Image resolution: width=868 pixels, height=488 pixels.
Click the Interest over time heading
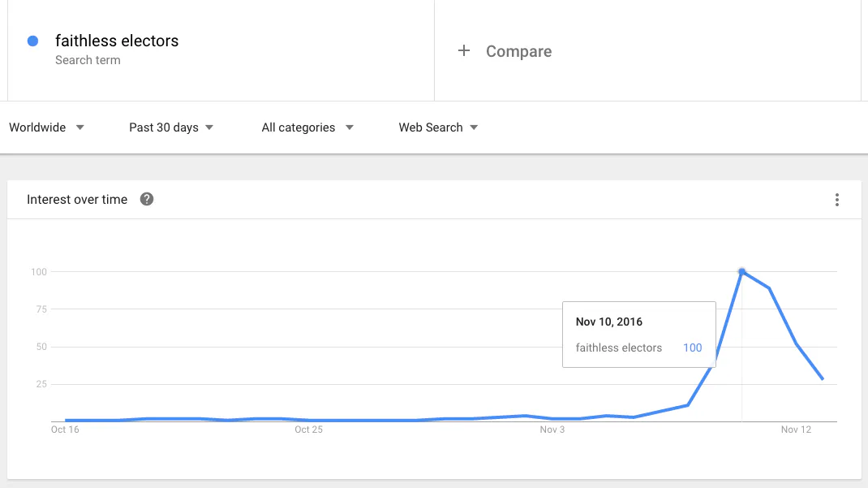[77, 200]
